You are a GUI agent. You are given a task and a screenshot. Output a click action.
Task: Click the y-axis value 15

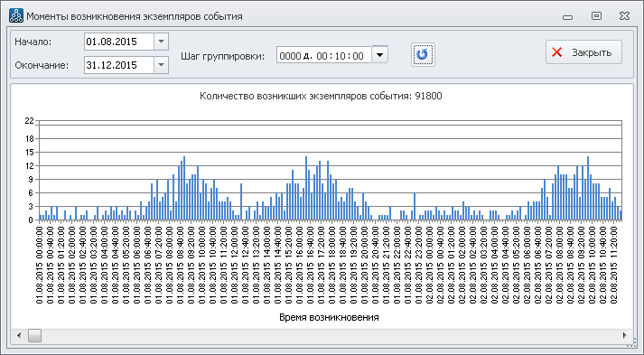(x=29, y=153)
